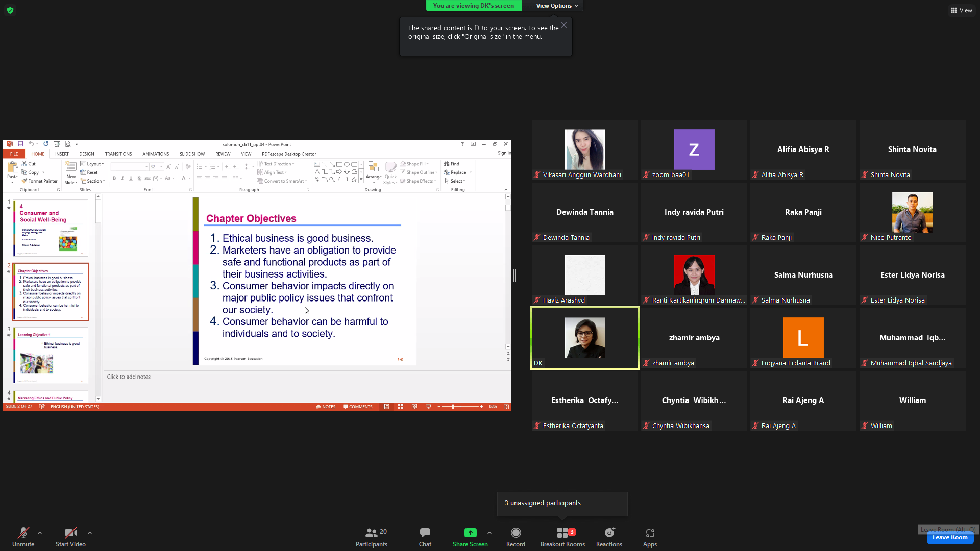Click Sign in on the PowerPoint ribbon

pos(504,153)
